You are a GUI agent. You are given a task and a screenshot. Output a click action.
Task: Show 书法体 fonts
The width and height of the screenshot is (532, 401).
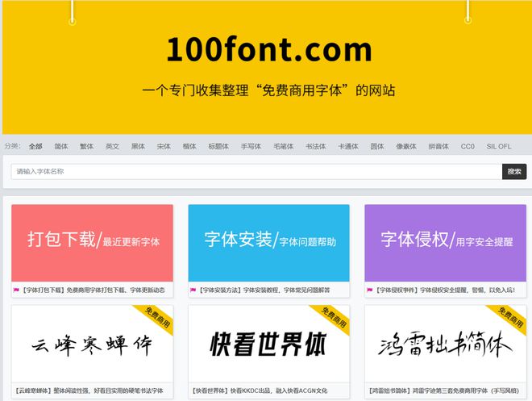[x=316, y=146]
